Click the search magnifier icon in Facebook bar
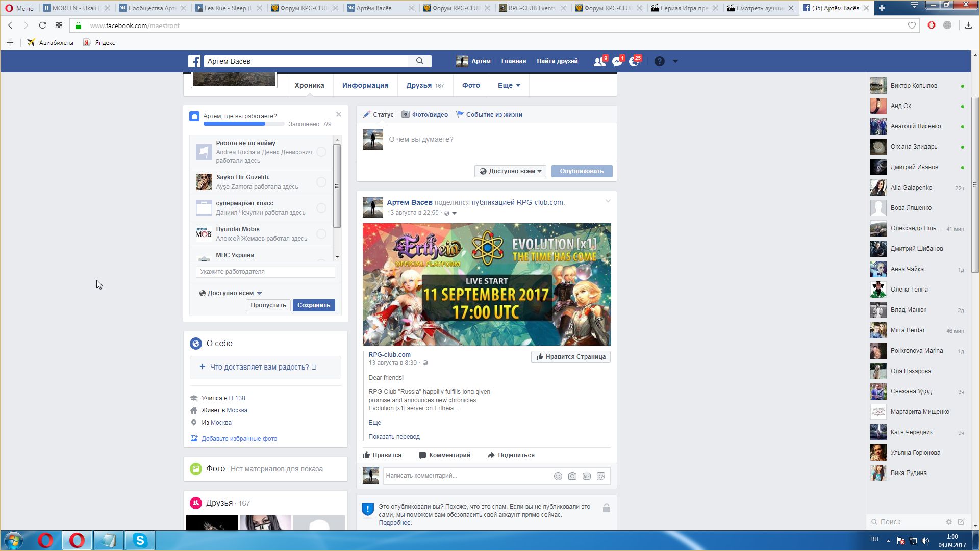Viewport: 980px width, 551px height. coord(420,61)
